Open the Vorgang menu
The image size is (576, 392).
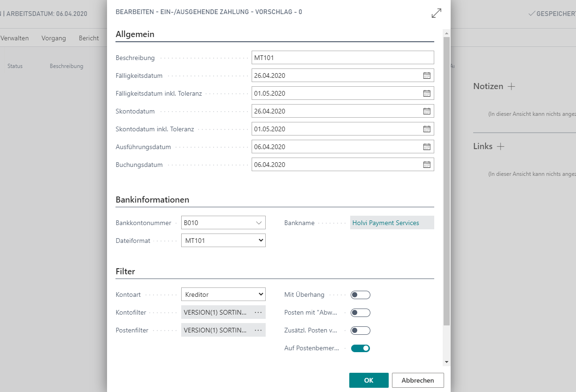coord(53,38)
